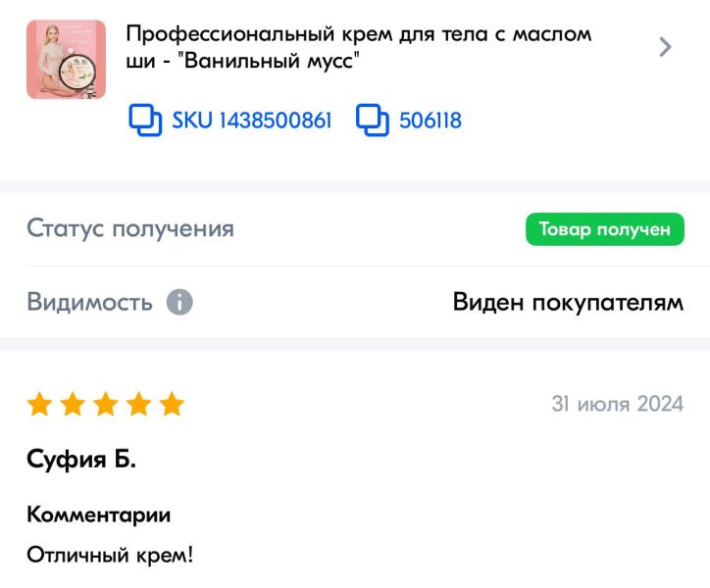Show info tooltip next to Видимость

(x=179, y=302)
